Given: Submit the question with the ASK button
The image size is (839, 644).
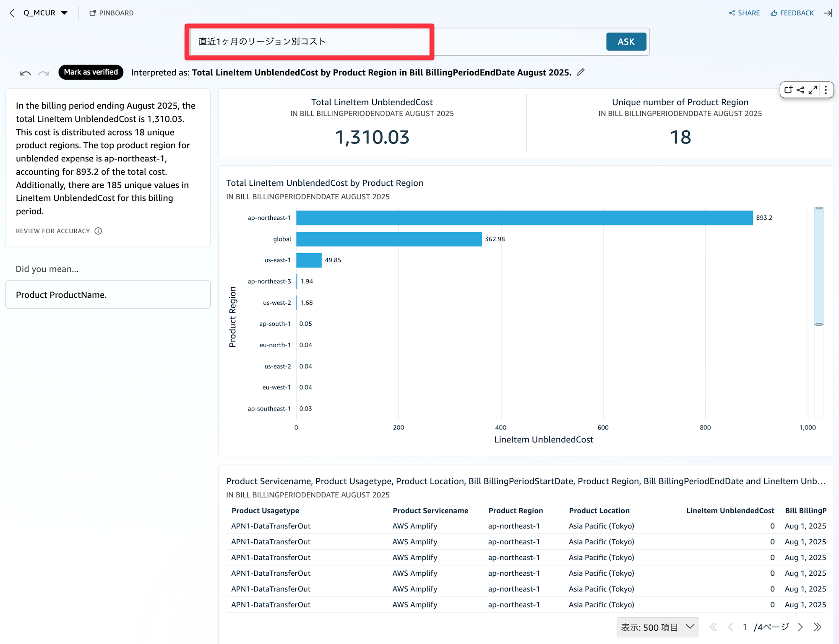Looking at the screenshot, I should click(x=626, y=42).
